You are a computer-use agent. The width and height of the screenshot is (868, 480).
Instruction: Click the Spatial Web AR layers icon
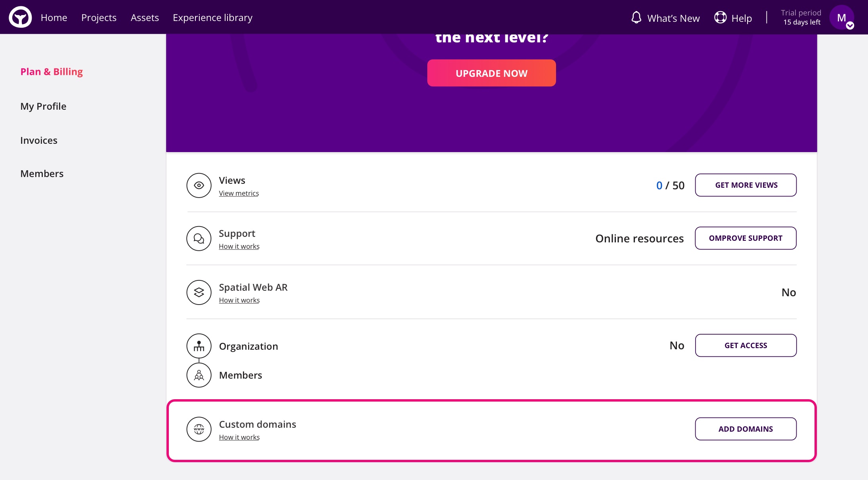coord(199,292)
